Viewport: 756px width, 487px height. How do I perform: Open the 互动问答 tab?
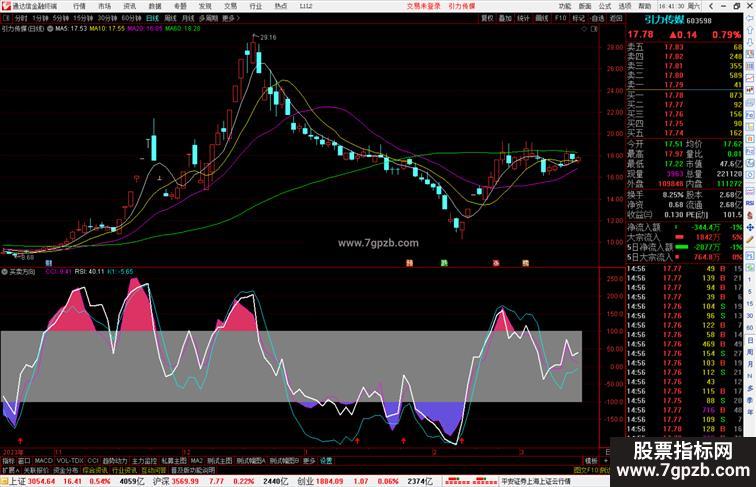tap(154, 470)
